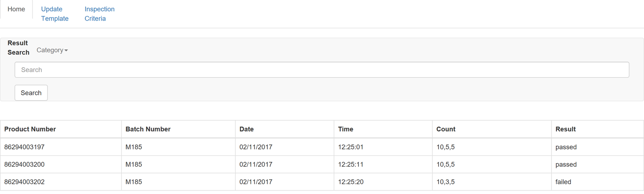
Task: Click the Count column header
Action: [x=446, y=129]
